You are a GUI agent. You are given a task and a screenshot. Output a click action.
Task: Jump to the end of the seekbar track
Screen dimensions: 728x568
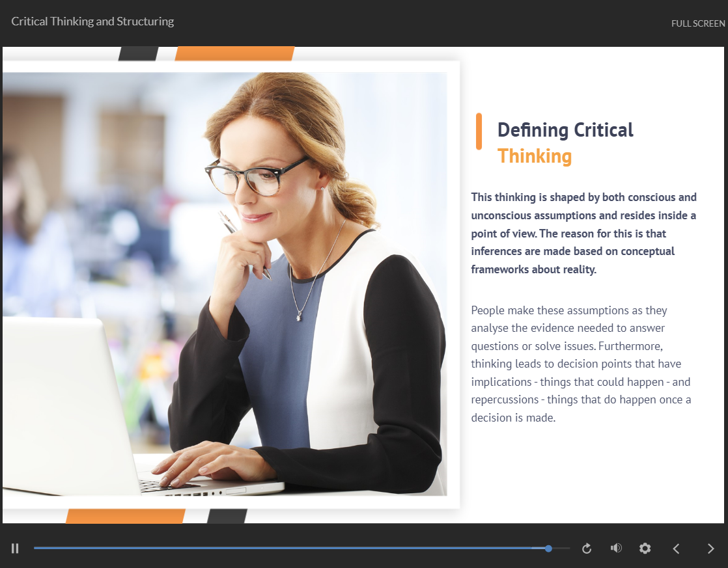tap(568, 548)
